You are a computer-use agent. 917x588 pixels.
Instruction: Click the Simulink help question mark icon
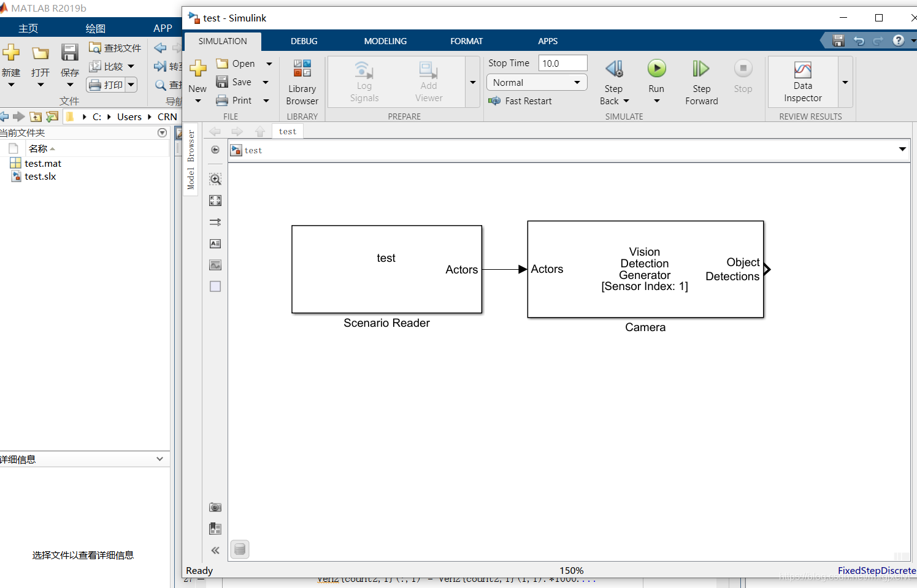[x=899, y=40]
